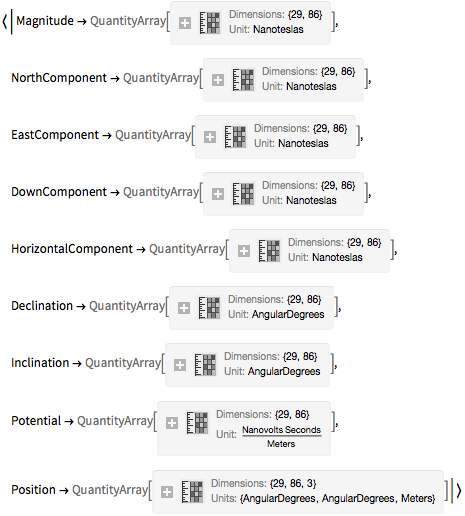Viewport: 465px width, 516px height.
Task: Open the EastComponent plus expander
Action: (210, 137)
